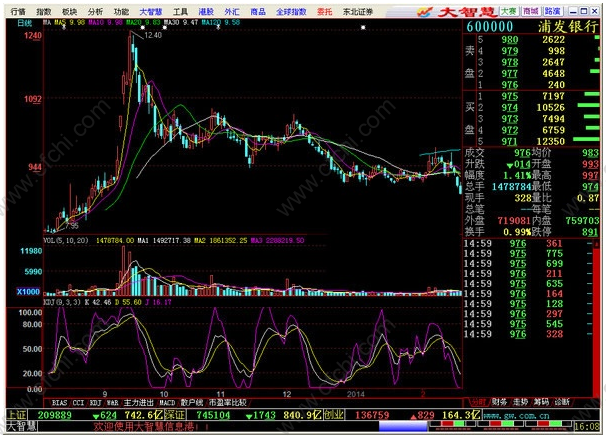606x442 pixels.
Task: Click the 总手 value 1478784
Action: (511, 187)
